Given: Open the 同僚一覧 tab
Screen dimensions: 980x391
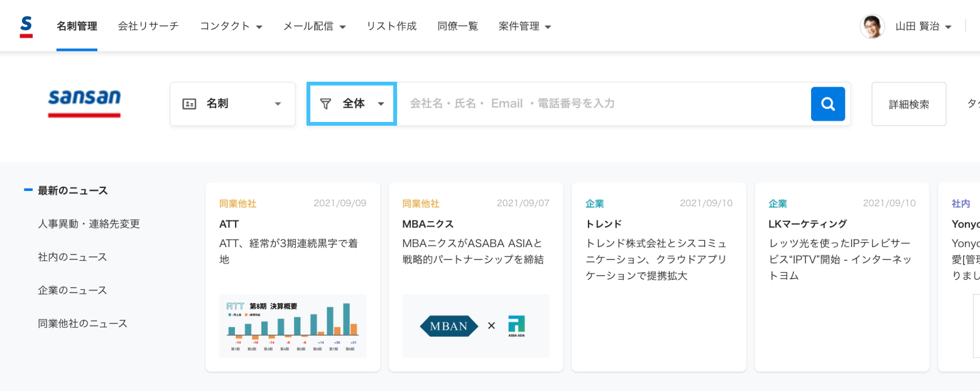Looking at the screenshot, I should tap(458, 26).
